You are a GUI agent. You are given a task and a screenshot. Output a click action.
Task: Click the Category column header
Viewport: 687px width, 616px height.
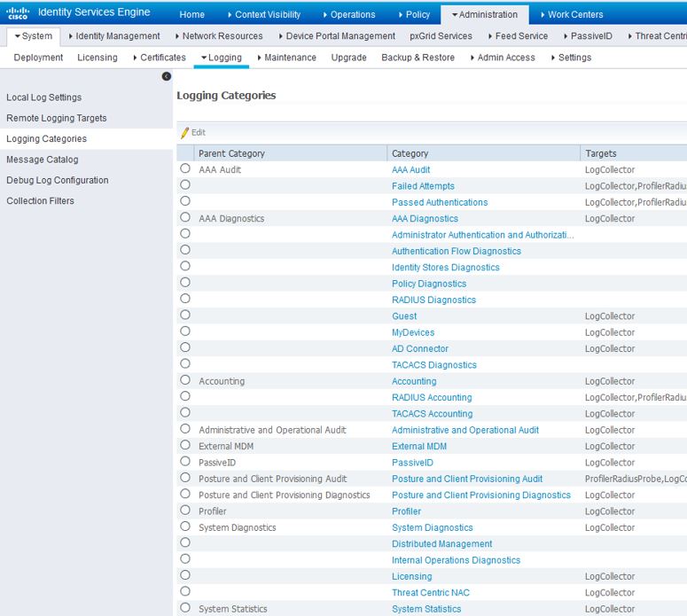coord(484,153)
